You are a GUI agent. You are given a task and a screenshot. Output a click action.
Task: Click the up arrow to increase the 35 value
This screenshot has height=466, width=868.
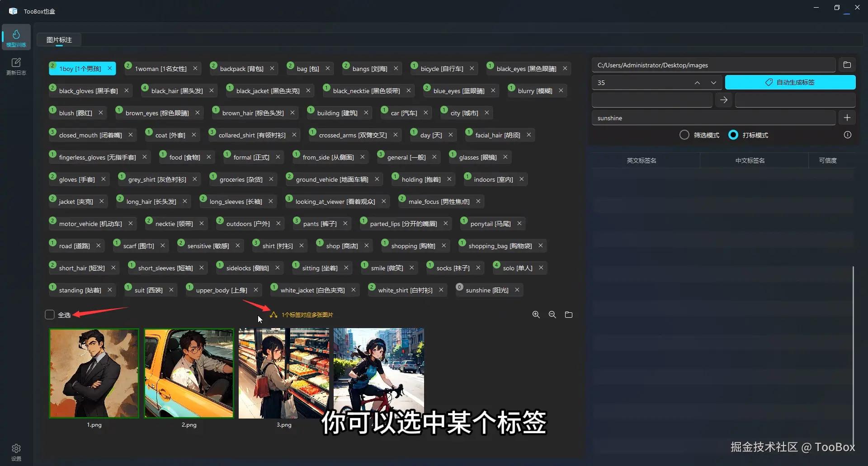pyautogui.click(x=698, y=82)
